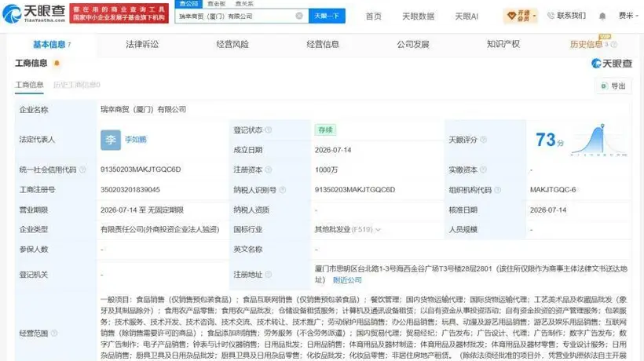Click the help icon next to 天眼评分
The image size is (644, 361).
coord(484,140)
